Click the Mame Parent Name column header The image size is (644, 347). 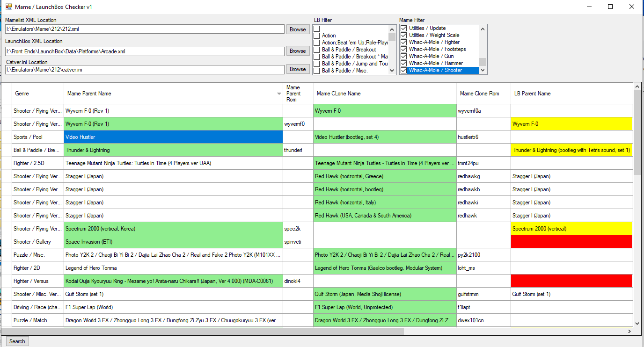(x=173, y=94)
